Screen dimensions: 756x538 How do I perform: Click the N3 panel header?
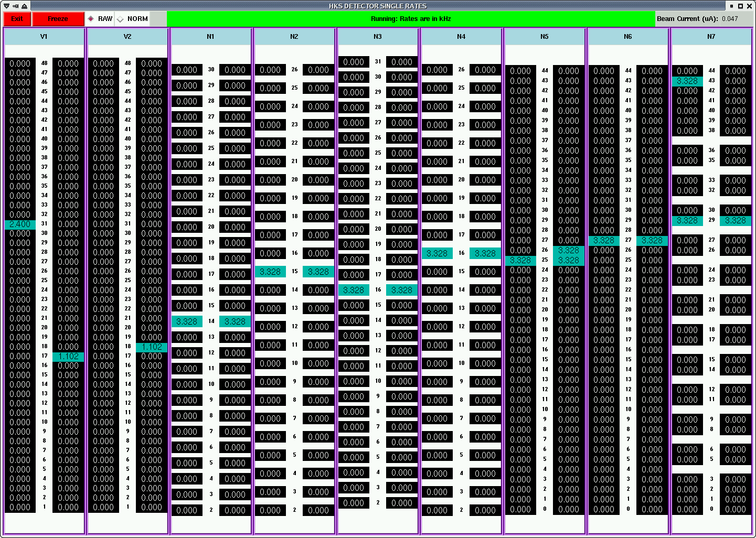pos(378,37)
